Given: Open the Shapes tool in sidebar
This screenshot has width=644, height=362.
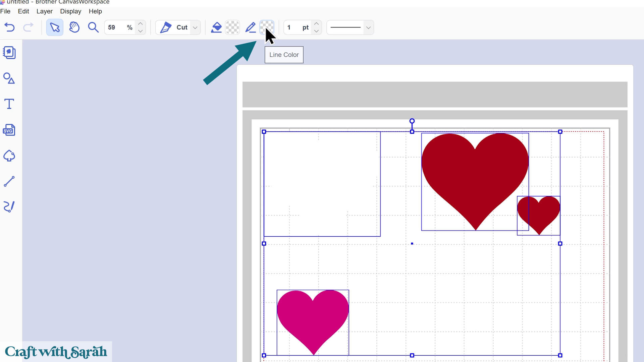Looking at the screenshot, I should pos(9,78).
